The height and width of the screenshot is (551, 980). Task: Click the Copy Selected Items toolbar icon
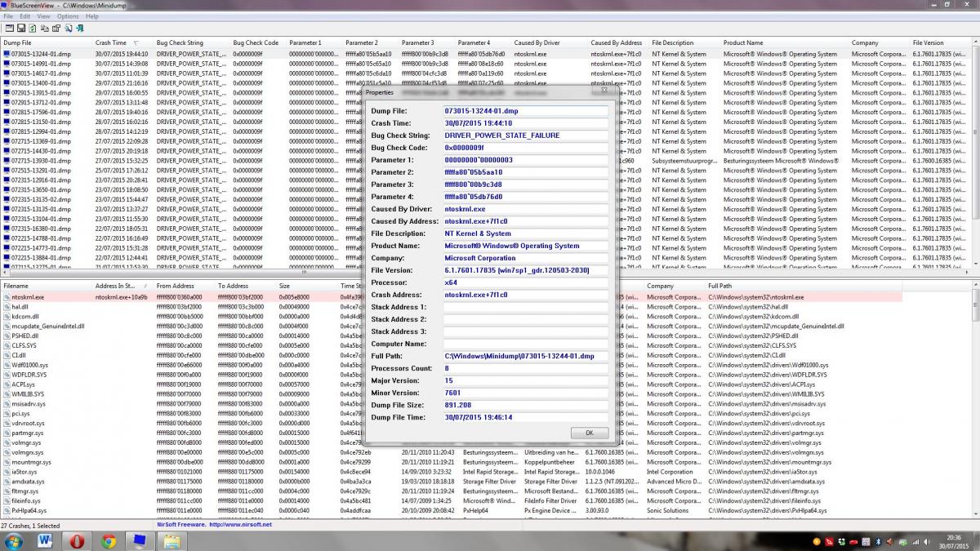point(45,29)
